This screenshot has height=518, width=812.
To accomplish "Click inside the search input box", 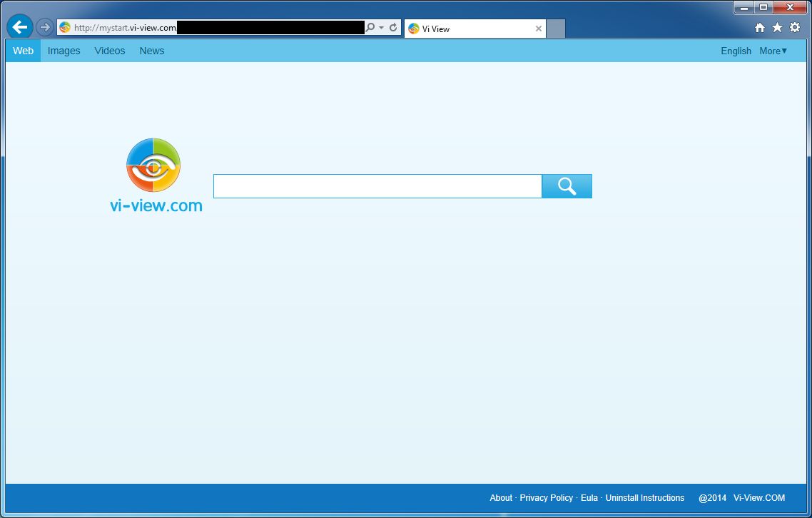I will [377, 186].
